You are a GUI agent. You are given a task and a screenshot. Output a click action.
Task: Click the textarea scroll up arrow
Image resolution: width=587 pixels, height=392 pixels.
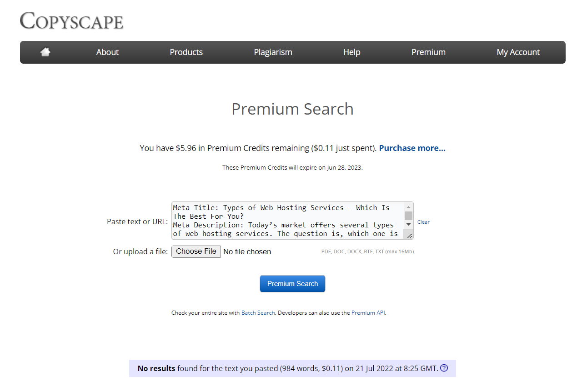[408, 207]
